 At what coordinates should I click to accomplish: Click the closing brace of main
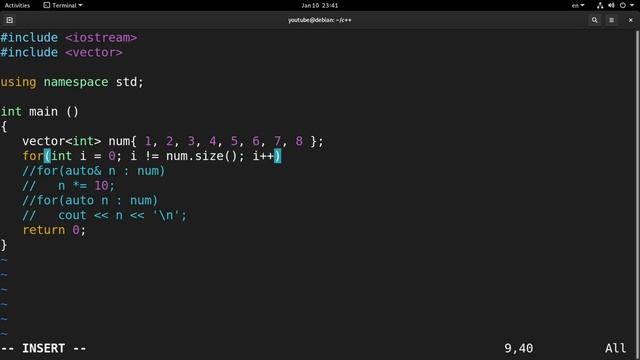(4, 245)
